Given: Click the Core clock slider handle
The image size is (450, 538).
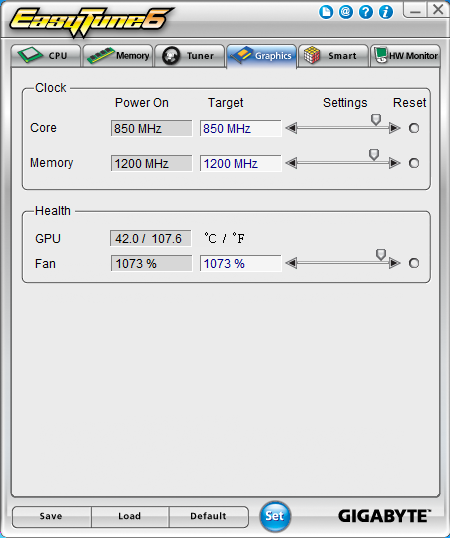Looking at the screenshot, I should [376, 120].
